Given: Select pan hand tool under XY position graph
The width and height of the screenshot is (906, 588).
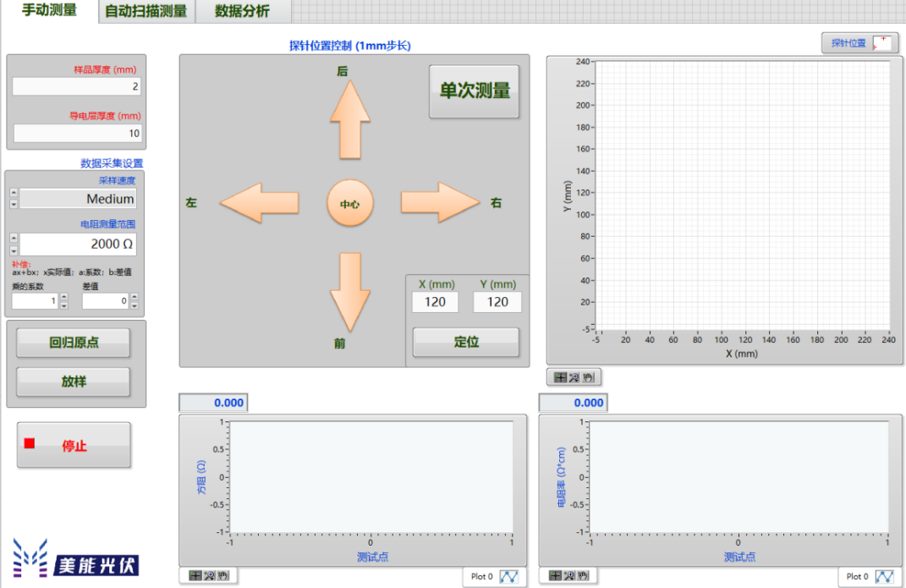Looking at the screenshot, I should [x=588, y=377].
